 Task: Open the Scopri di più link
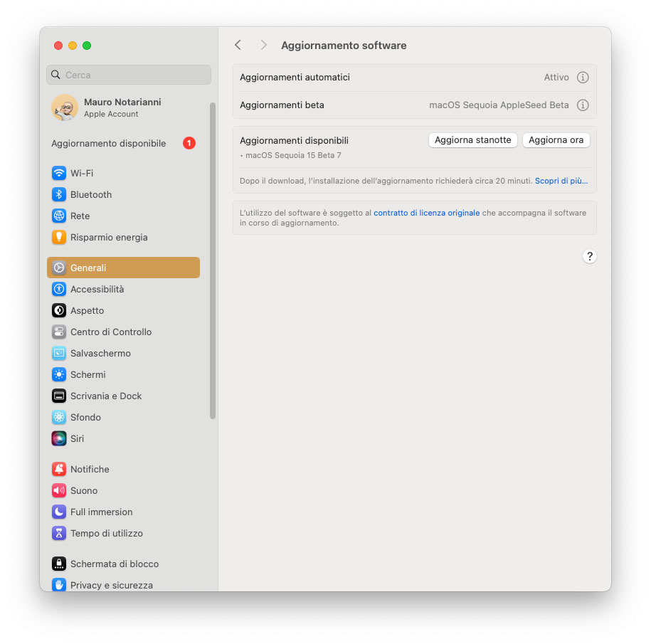pyautogui.click(x=561, y=181)
